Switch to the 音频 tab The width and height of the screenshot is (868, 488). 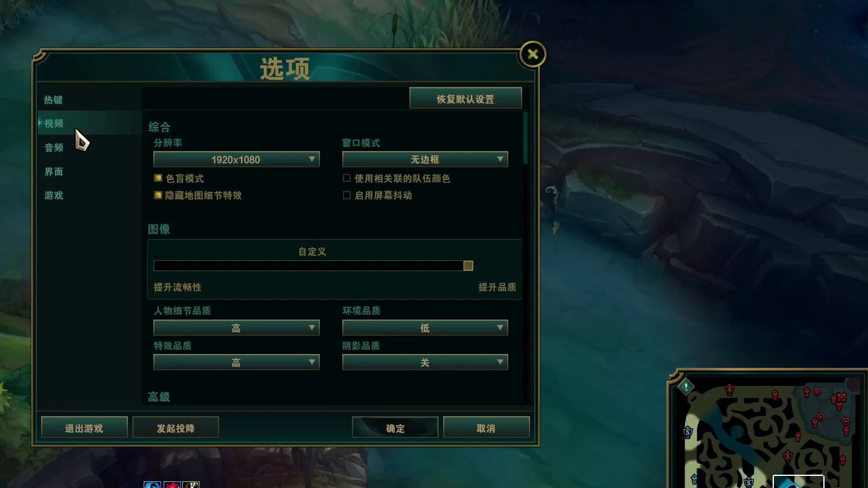pos(54,147)
